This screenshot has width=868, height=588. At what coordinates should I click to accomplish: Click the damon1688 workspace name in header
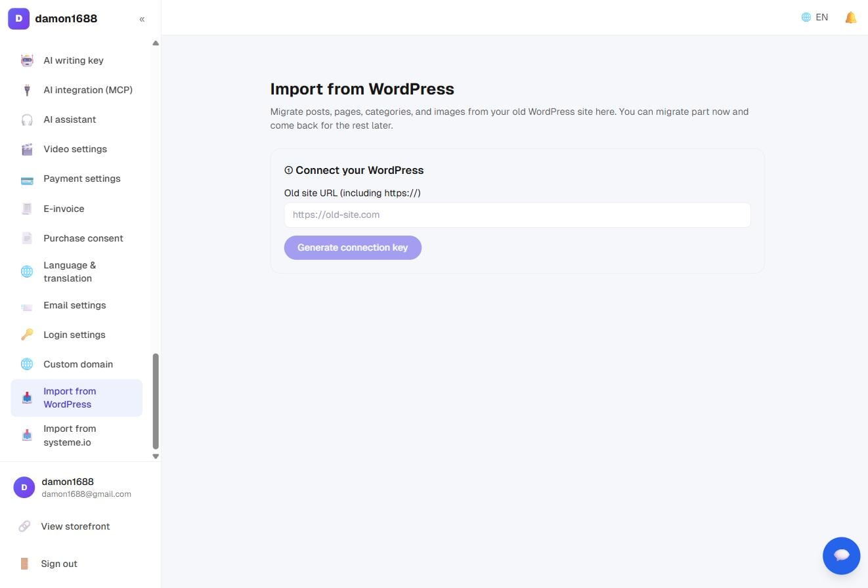[66, 18]
